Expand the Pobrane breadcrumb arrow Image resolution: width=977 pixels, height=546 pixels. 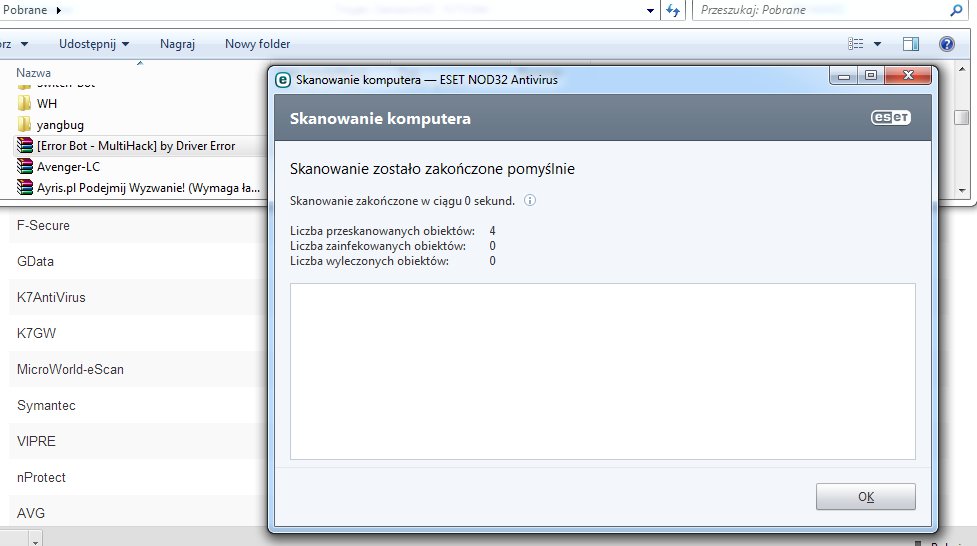click(x=59, y=10)
